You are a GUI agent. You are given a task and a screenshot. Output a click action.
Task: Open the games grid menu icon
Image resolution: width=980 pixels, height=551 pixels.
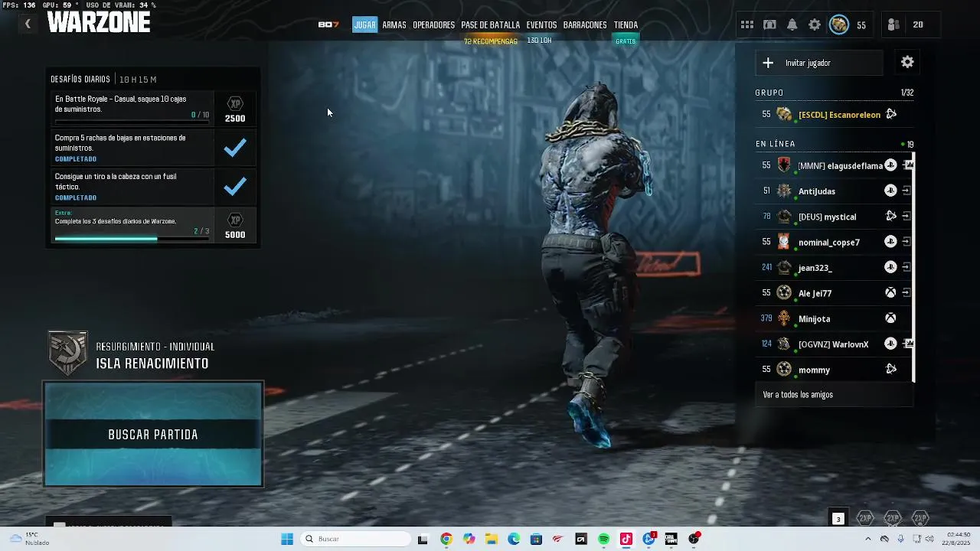[x=747, y=24]
